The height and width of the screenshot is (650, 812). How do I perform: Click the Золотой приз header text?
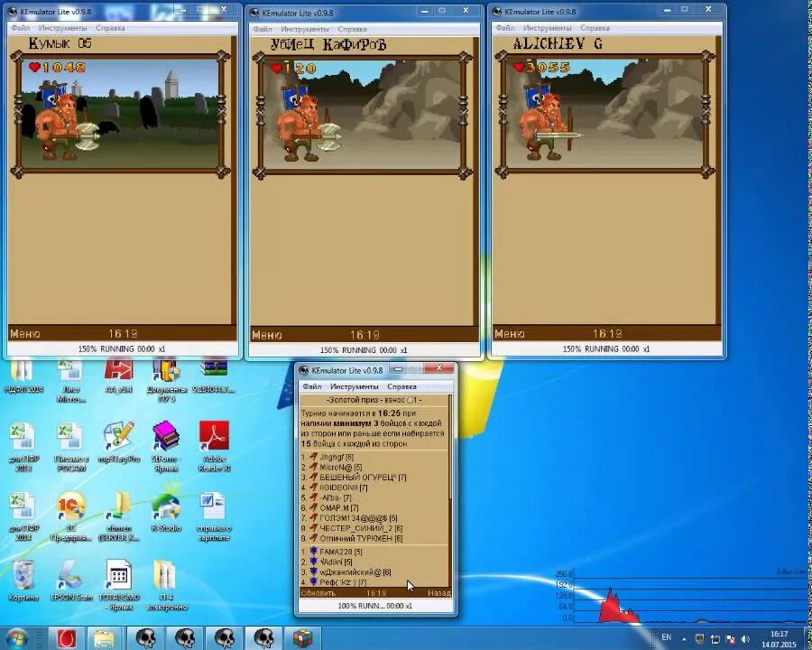(x=374, y=400)
